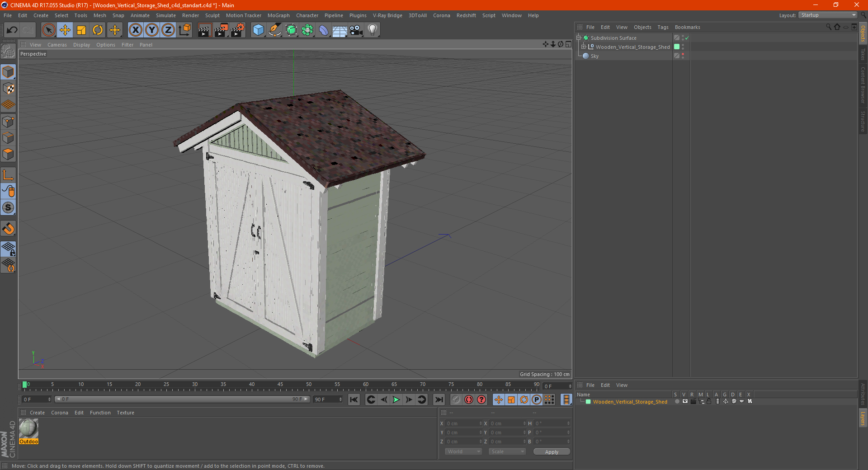Click the Wooden_Vertical_Storage_Shed layer color swatch
The image size is (868, 470).
coord(588,402)
